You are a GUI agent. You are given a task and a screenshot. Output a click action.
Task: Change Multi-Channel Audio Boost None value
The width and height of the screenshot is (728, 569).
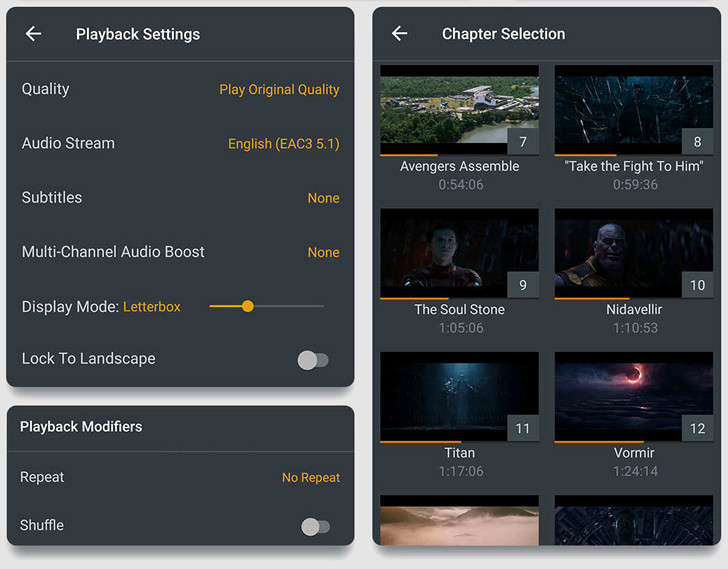(324, 252)
